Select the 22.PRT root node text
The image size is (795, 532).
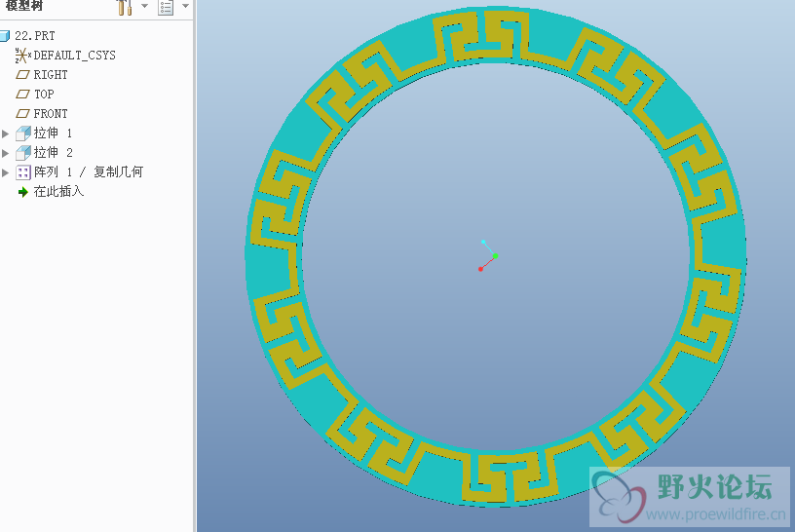tap(34, 36)
